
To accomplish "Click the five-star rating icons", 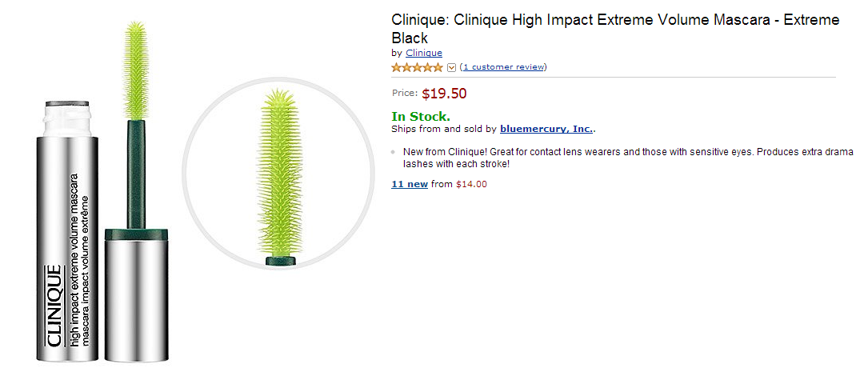I will [x=417, y=67].
